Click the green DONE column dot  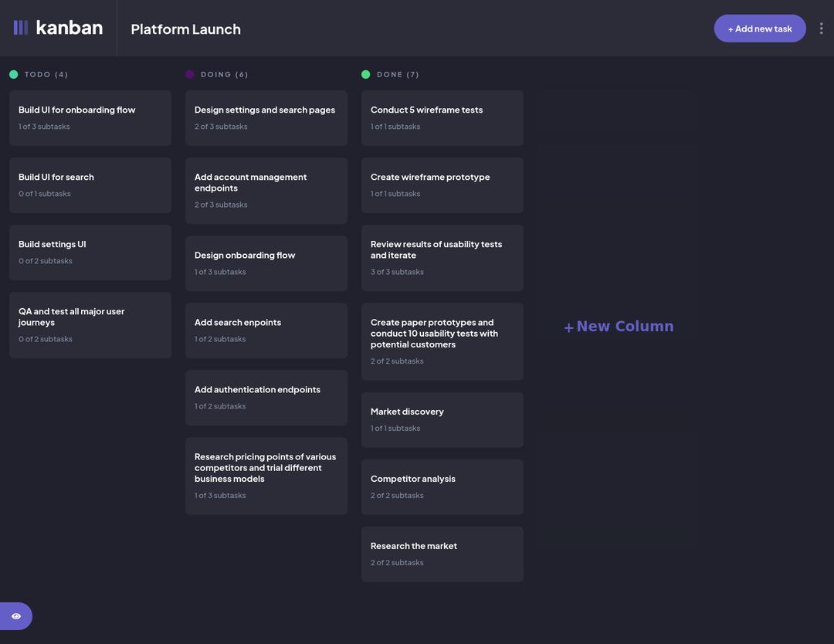(x=366, y=75)
